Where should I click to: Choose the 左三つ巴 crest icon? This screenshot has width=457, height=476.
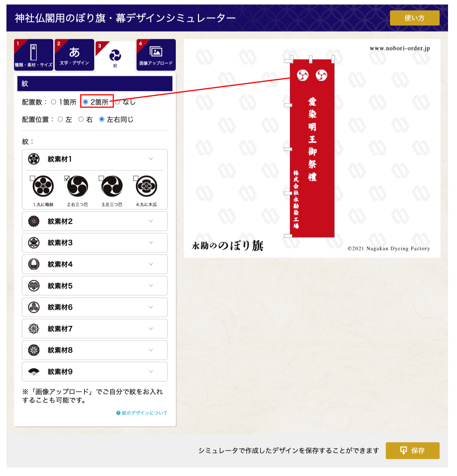pyautogui.click(x=112, y=186)
